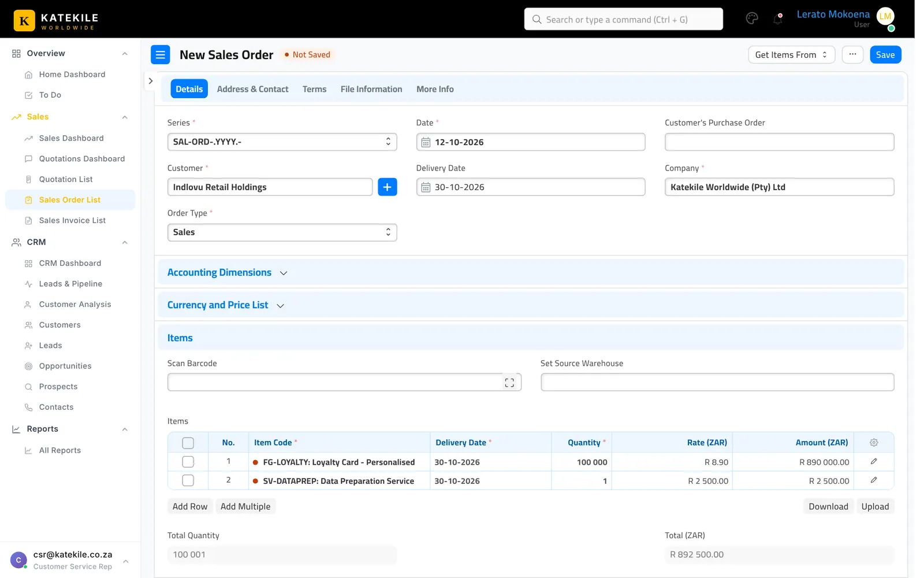The image size is (924, 578).
Task: Check the SV-DATAPREP row checkbox
Action: pyautogui.click(x=188, y=480)
